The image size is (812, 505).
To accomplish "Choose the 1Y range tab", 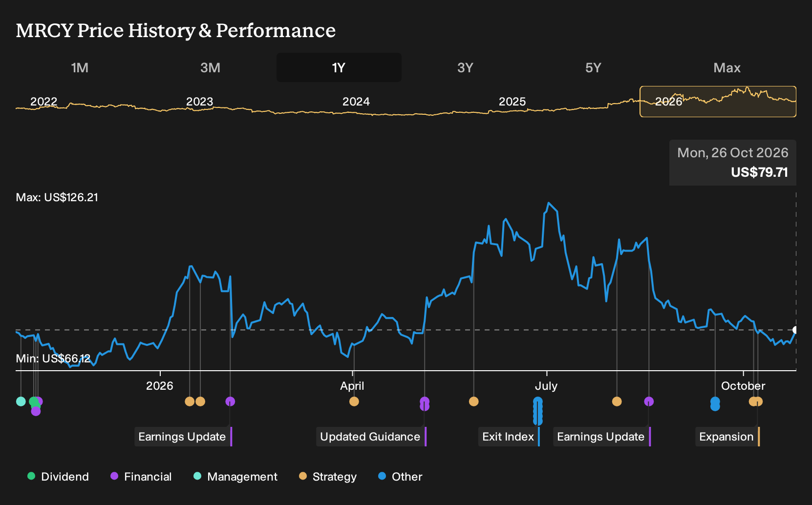I will click(339, 67).
